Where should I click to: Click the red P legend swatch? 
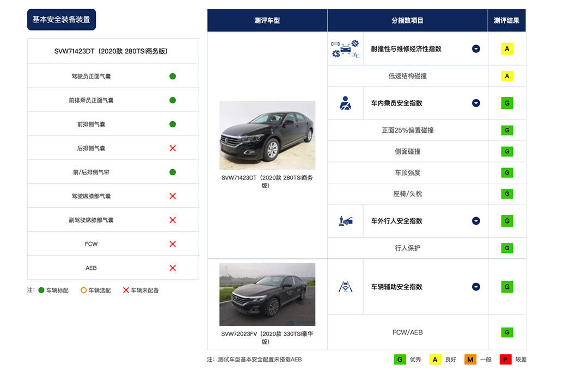coord(505,360)
